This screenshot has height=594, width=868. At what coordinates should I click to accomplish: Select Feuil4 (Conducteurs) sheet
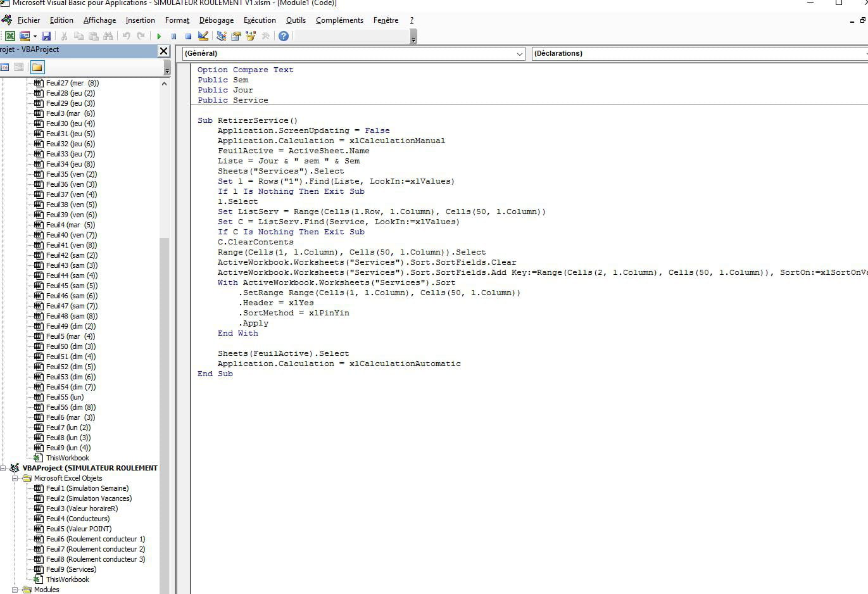(x=78, y=519)
